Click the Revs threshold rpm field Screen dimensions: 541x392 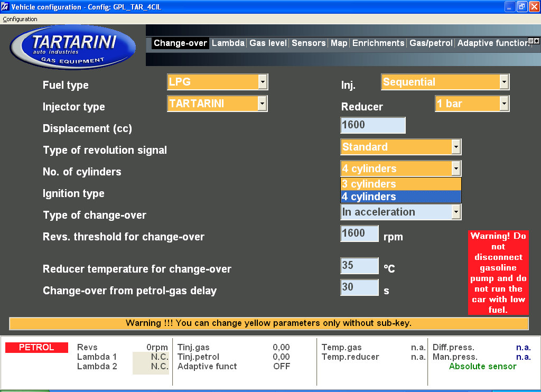pos(359,234)
